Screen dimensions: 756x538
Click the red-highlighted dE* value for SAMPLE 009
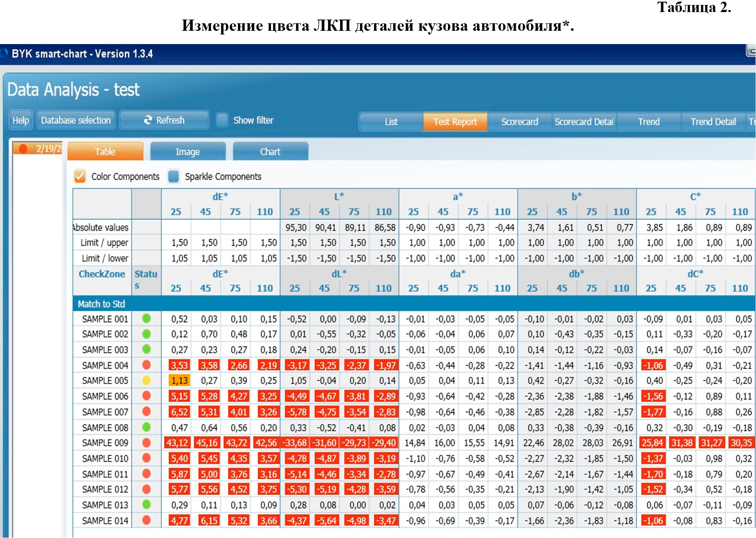coord(177,443)
